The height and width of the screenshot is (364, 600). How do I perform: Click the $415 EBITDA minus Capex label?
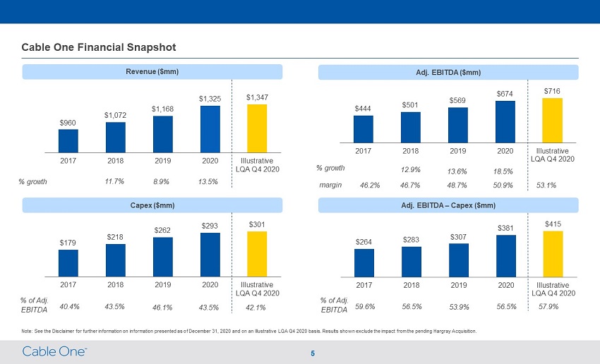553,224
